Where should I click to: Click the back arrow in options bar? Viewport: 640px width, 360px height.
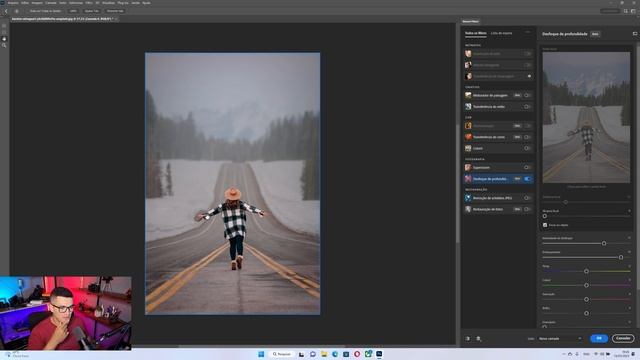[x=6, y=11]
